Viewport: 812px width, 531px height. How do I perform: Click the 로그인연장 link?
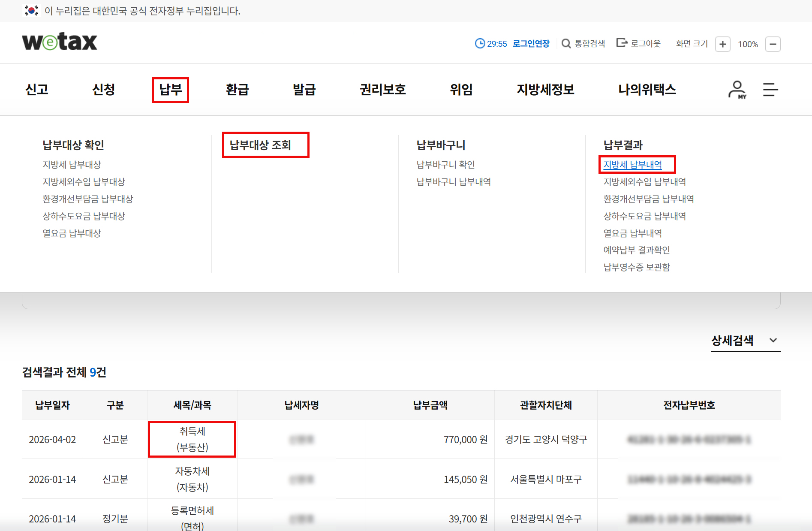pos(531,44)
